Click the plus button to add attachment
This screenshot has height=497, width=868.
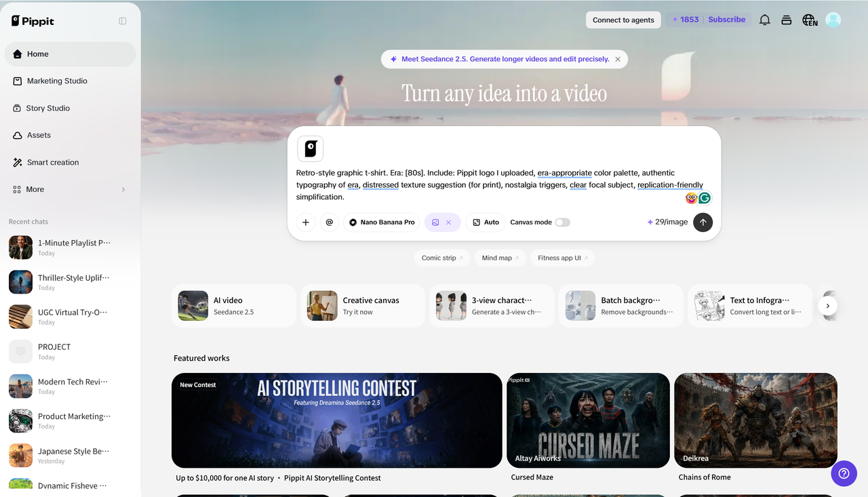coord(306,222)
